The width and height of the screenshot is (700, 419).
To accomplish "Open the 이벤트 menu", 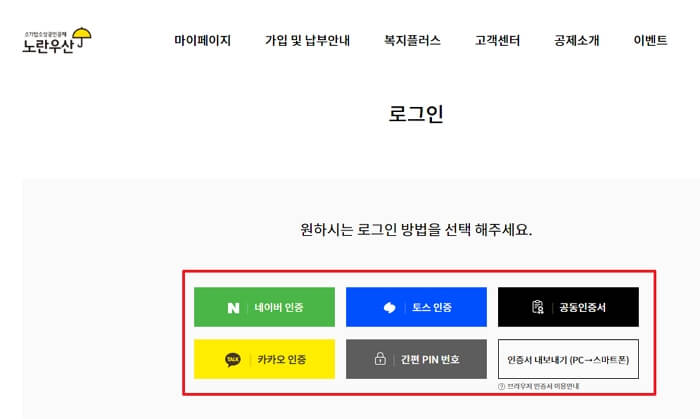I will (x=650, y=41).
